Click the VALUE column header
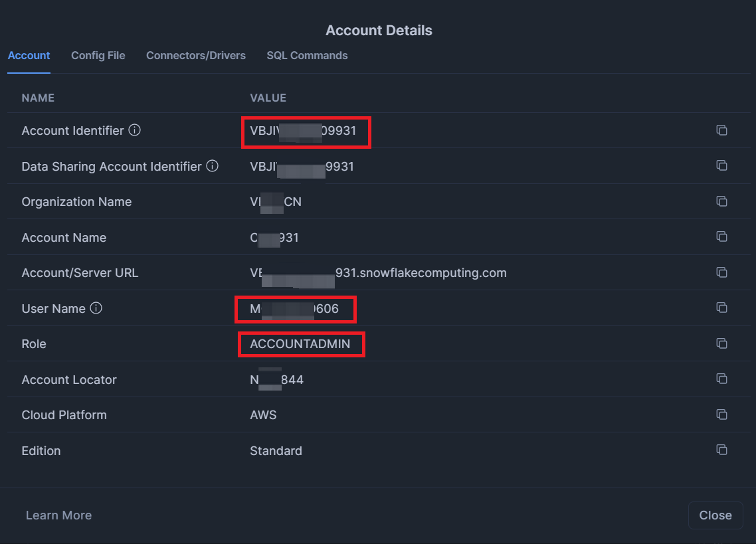Viewport: 756px width, 544px height. tap(268, 98)
